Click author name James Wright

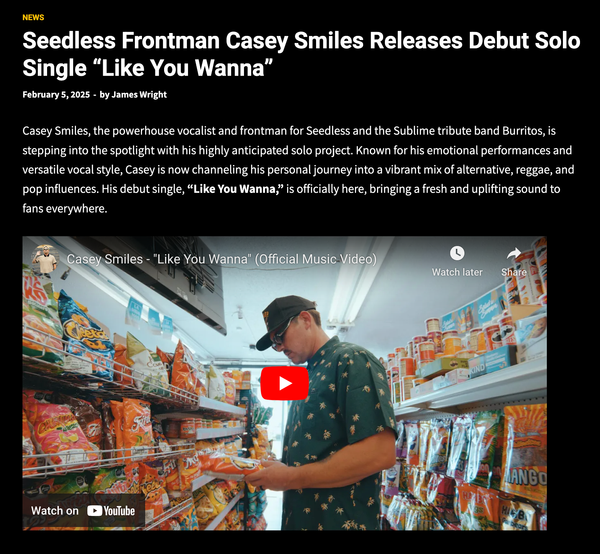tap(139, 95)
